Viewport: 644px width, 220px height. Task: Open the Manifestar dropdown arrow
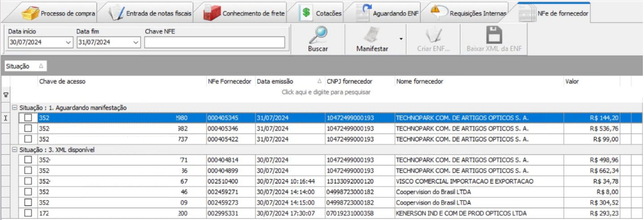[401, 39]
